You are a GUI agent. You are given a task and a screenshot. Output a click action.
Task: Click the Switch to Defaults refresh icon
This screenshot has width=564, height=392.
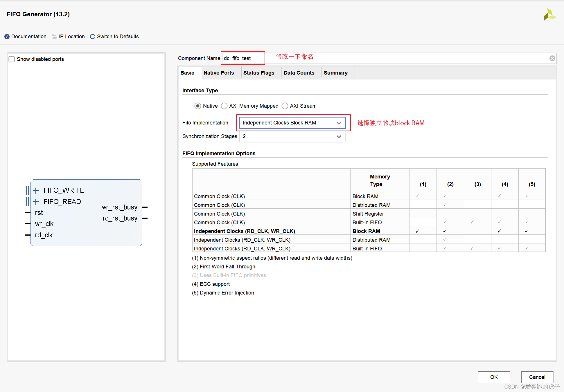coord(93,37)
